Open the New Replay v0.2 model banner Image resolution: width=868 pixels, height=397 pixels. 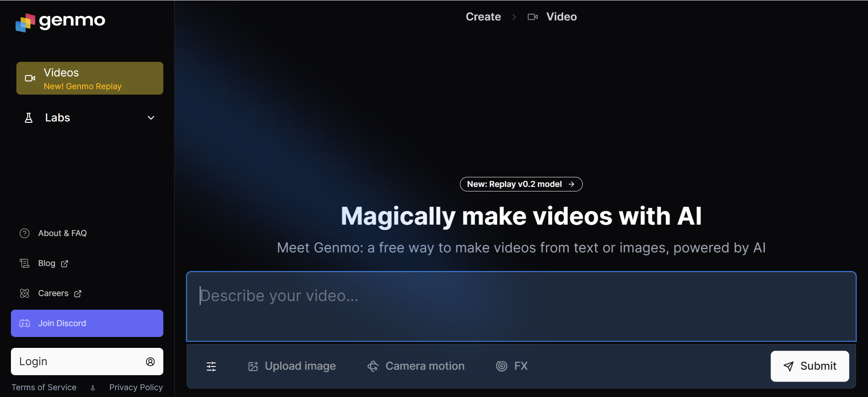click(521, 184)
